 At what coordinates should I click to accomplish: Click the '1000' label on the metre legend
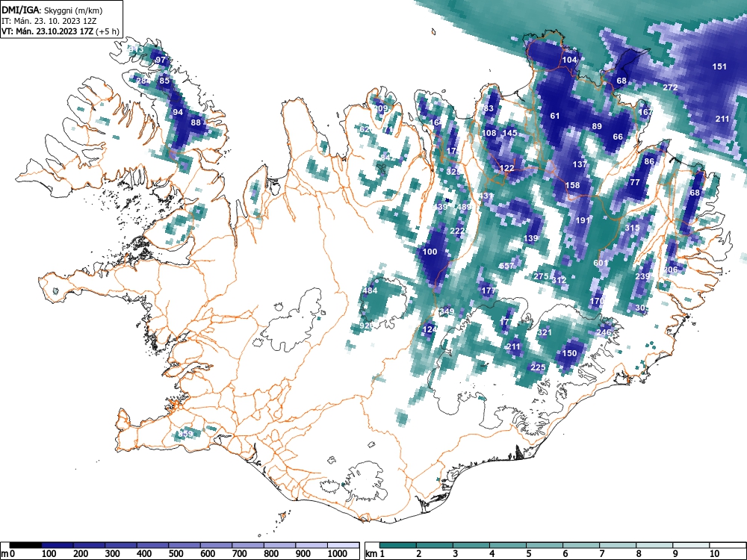click(x=338, y=554)
